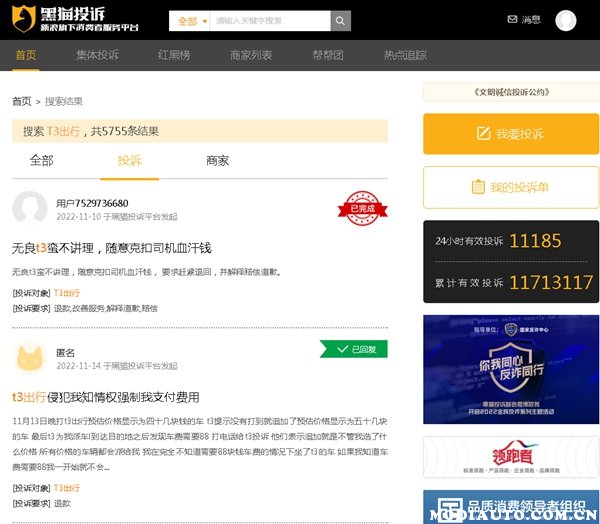Click the cat avatar of 匿名 user

[29, 357]
